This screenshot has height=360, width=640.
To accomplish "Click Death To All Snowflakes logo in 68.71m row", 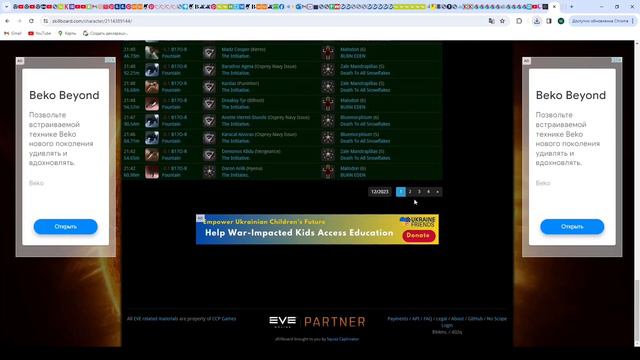I will pyautogui.click(x=328, y=138).
